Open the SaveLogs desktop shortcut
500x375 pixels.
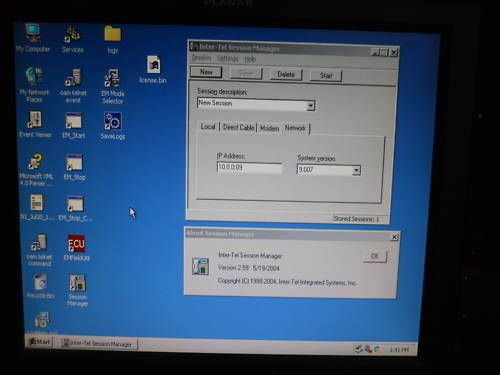tap(113, 126)
